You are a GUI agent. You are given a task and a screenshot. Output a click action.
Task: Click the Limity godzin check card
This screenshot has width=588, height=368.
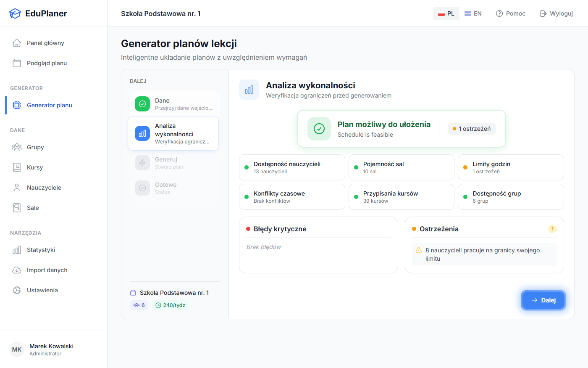[x=510, y=167]
